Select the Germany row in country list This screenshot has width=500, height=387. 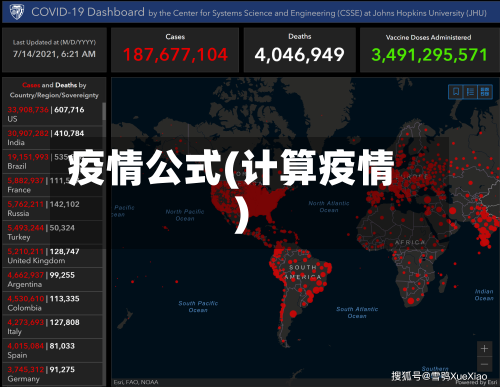tap(53, 374)
